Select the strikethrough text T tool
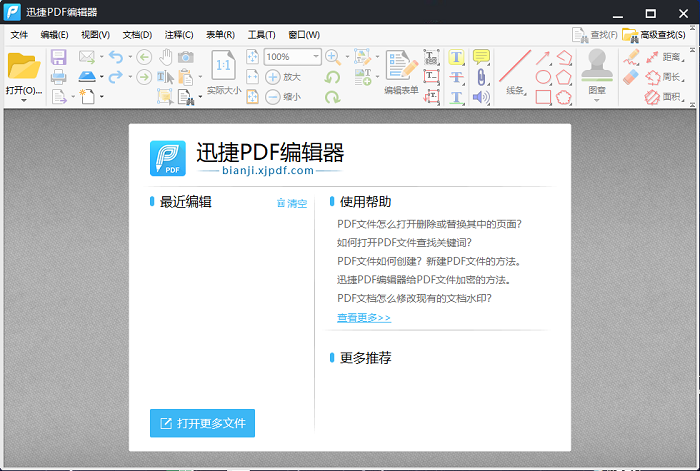 click(456, 77)
